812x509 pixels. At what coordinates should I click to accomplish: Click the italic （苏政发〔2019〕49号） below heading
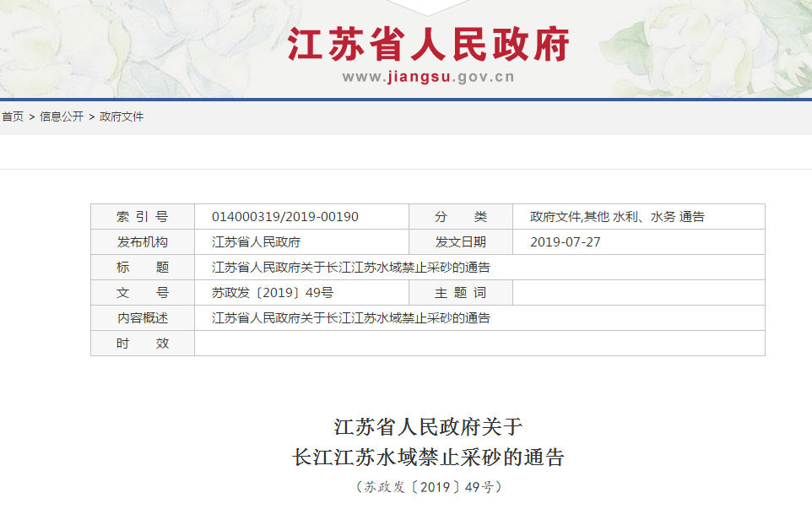[x=428, y=487]
